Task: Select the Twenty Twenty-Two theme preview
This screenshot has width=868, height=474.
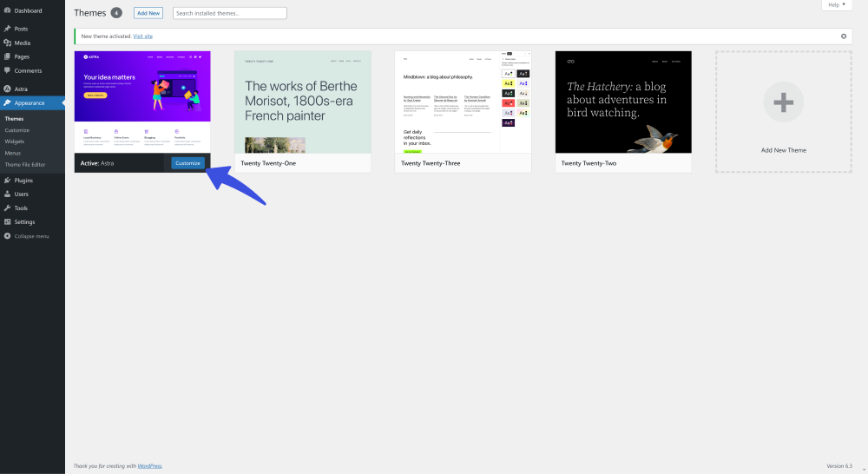Action: [623, 102]
